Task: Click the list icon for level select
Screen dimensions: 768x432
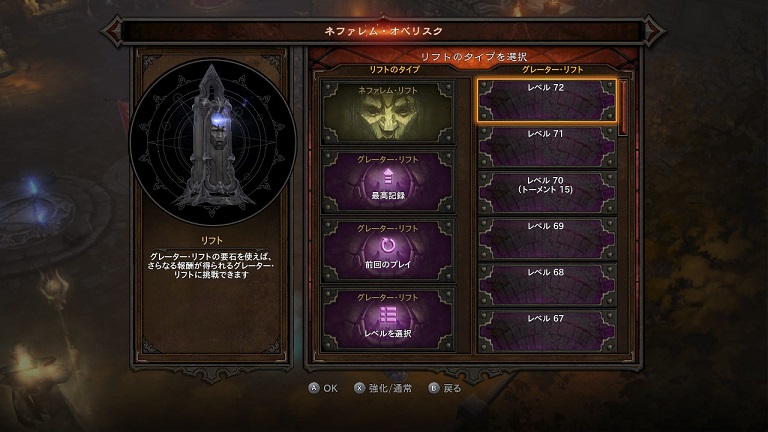Action: [388, 315]
